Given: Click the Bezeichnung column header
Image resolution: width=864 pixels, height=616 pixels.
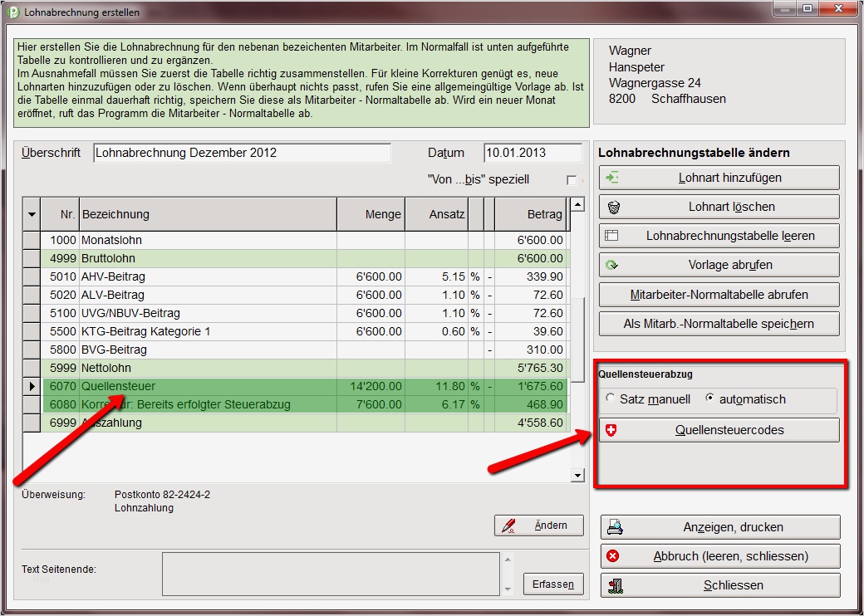Looking at the screenshot, I should coord(209,214).
